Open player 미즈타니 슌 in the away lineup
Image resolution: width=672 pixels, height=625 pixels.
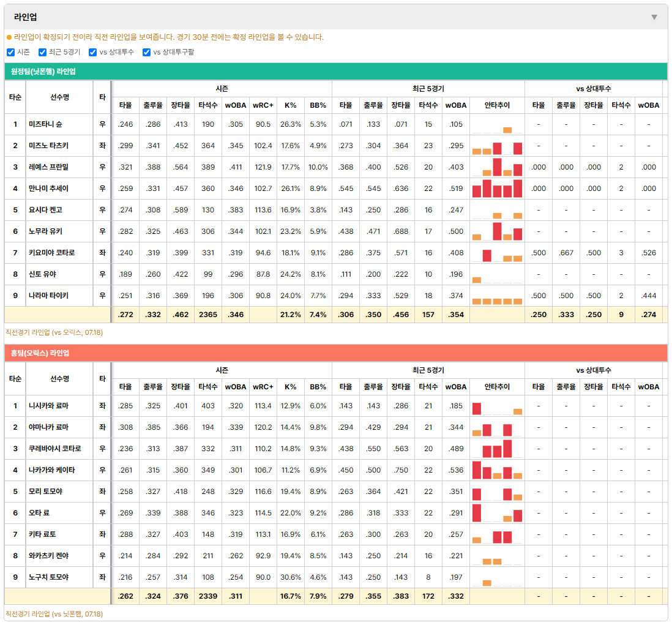tap(45, 124)
